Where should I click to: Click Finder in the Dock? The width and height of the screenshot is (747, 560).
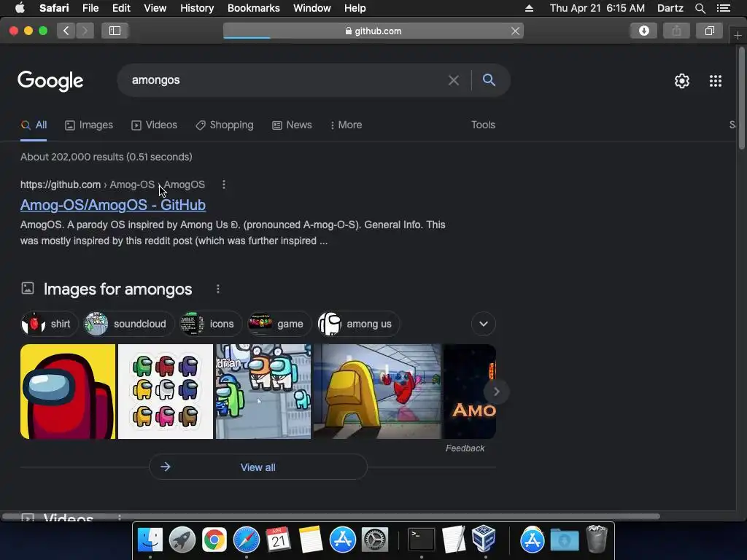[x=150, y=540]
